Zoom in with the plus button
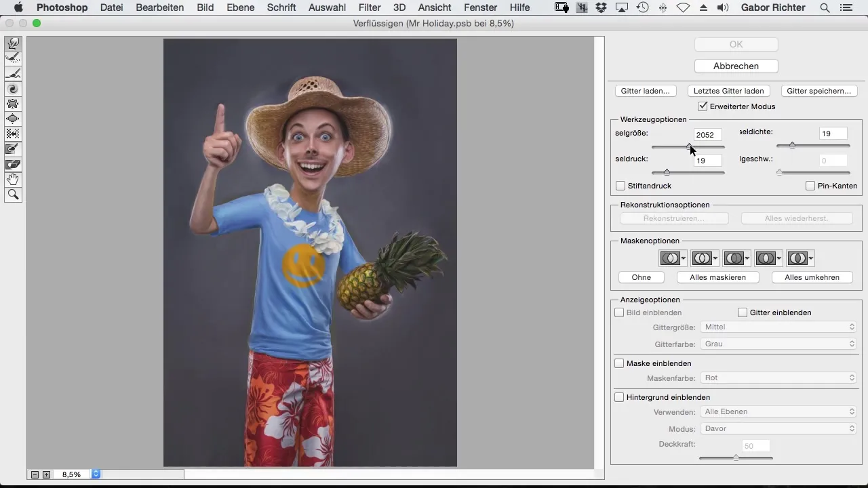This screenshot has height=488, width=868. 46,474
